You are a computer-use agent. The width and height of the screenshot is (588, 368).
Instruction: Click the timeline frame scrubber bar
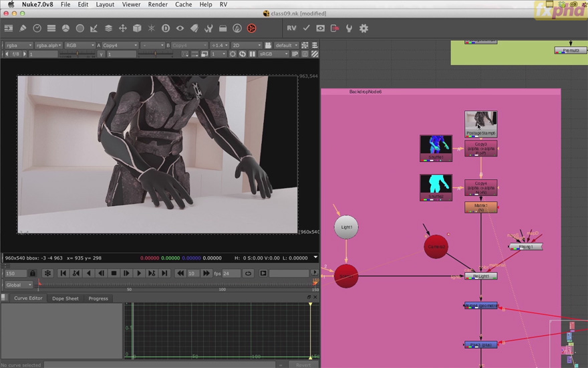tap(176, 286)
